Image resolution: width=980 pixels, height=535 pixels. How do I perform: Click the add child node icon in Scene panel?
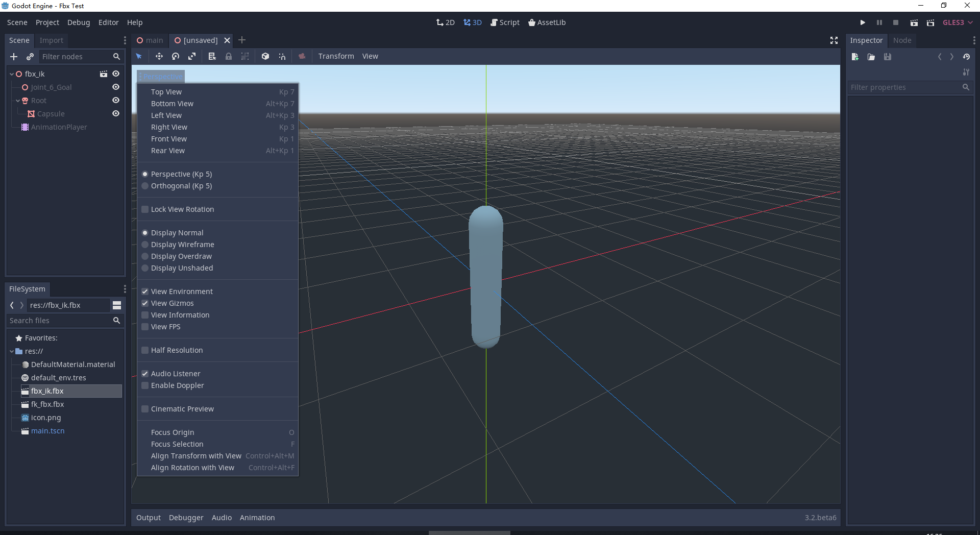(x=13, y=57)
